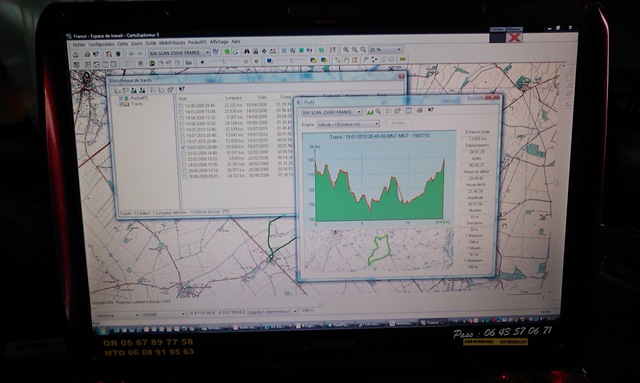Click the green profile graph icon in Profil window

coord(370,111)
